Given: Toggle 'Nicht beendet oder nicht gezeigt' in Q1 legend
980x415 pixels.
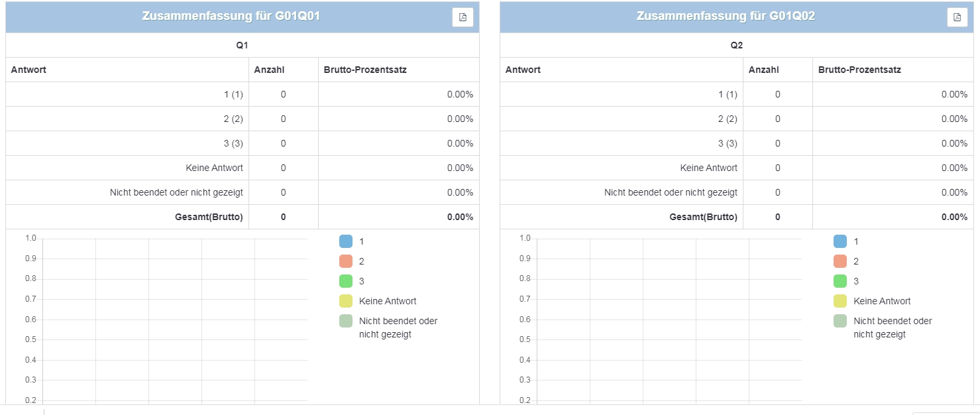Looking at the screenshot, I should 346,321.
